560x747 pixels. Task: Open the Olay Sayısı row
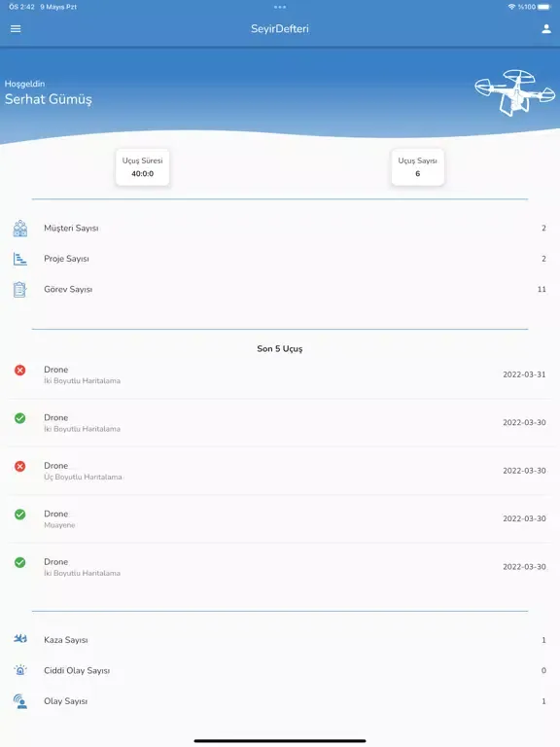[280, 700]
